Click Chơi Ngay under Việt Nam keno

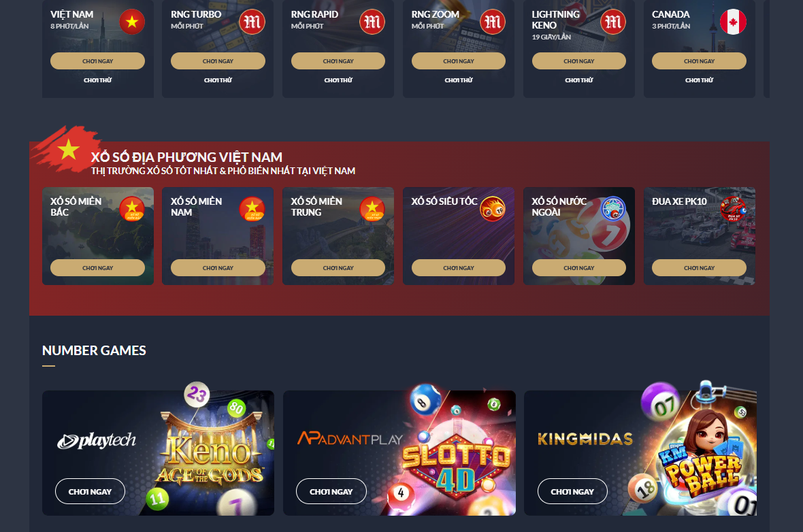[97, 61]
